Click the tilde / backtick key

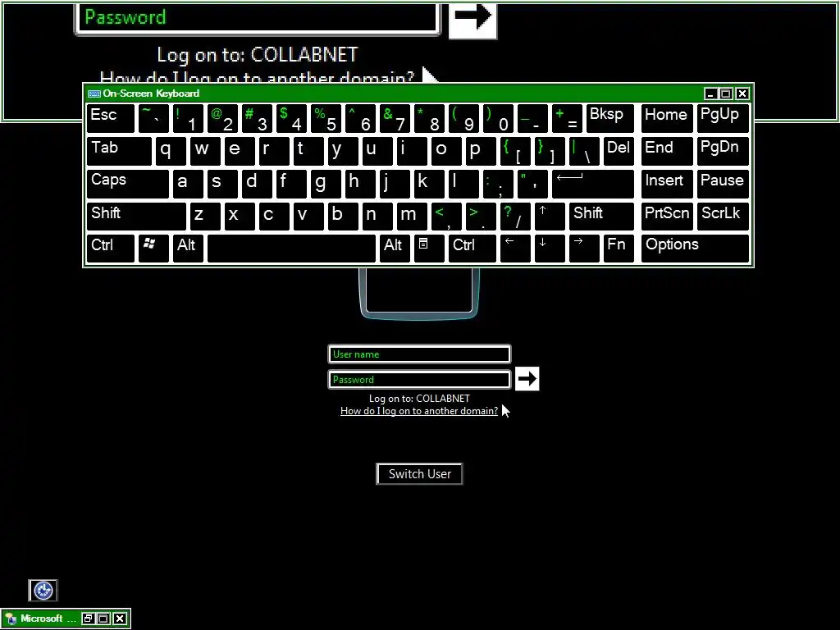153,118
